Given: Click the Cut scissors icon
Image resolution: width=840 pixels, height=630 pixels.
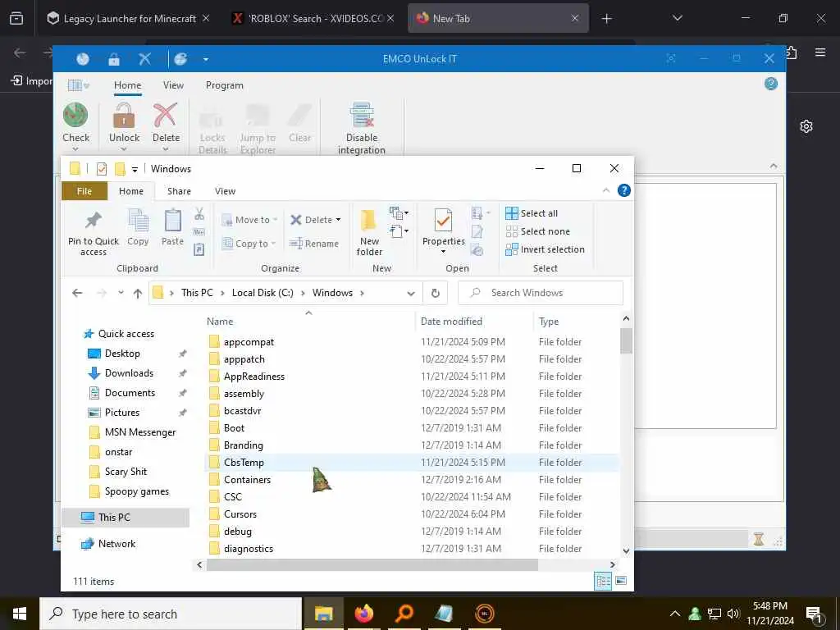Looking at the screenshot, I should tap(199, 214).
